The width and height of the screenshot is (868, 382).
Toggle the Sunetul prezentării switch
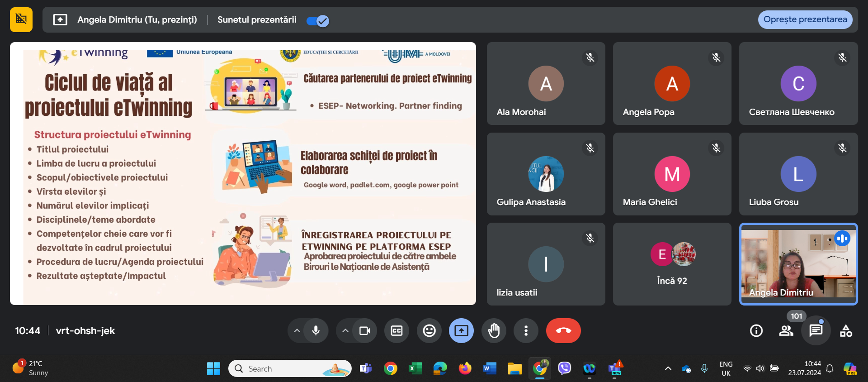[x=317, y=20]
